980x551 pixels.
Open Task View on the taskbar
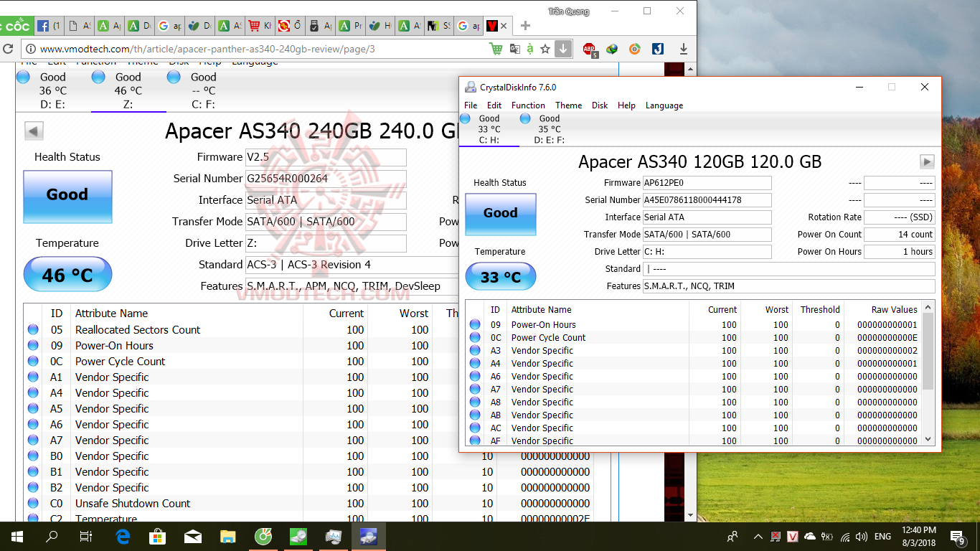coord(86,536)
